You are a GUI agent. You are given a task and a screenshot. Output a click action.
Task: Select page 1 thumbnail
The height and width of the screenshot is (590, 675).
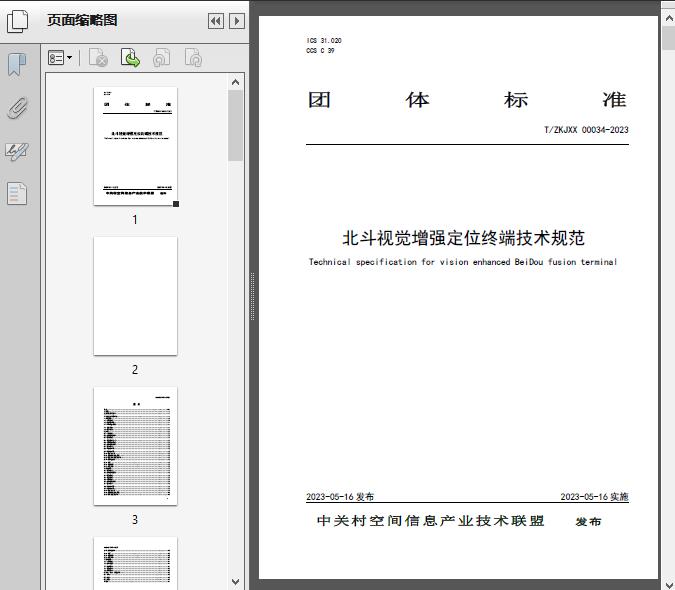click(x=135, y=146)
